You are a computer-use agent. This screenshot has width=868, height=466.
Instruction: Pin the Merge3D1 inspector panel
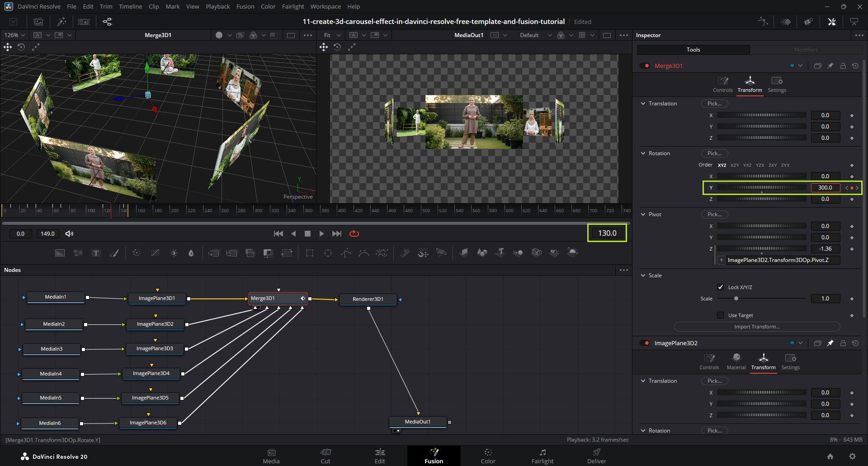pyautogui.click(x=830, y=66)
